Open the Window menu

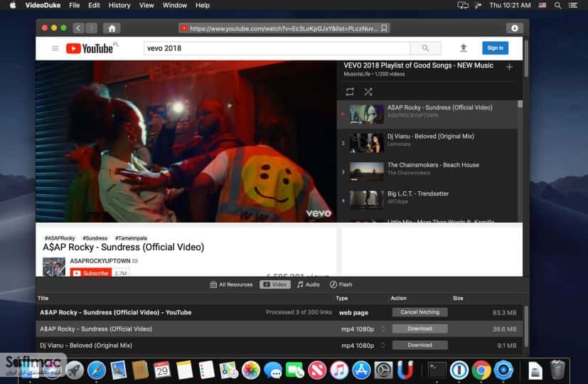(x=175, y=5)
